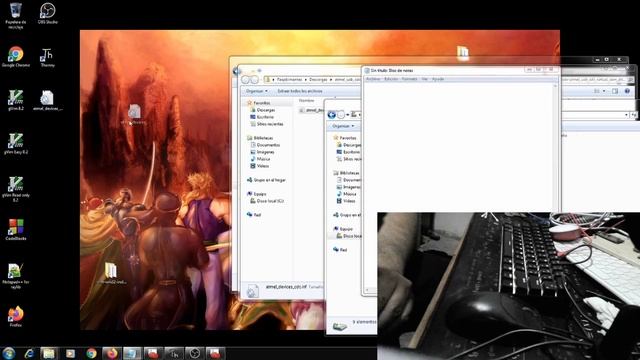Open Windows Media Player from the taskbar
The image size is (640, 360).
click(70, 353)
